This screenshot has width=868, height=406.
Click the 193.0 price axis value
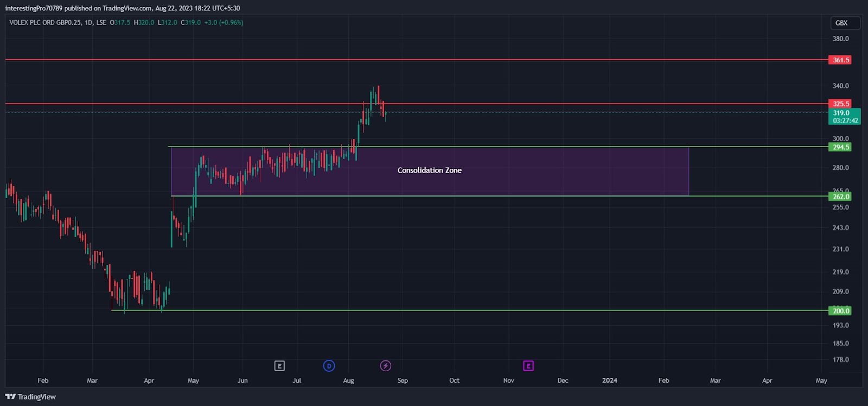[x=841, y=325]
